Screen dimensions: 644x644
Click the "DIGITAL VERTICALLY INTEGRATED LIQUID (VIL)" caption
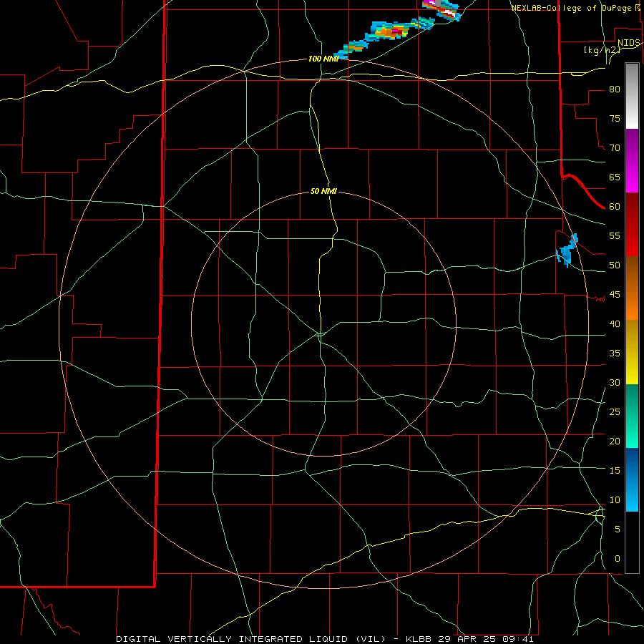coord(251,639)
